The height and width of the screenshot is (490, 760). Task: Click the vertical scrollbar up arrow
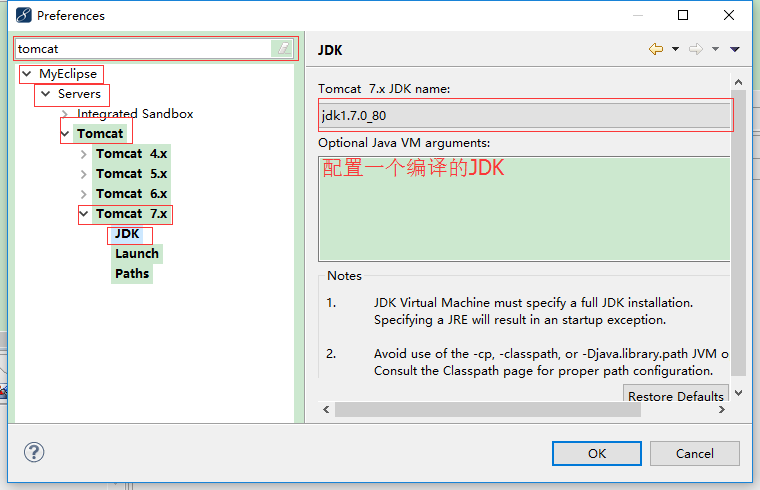pyautogui.click(x=738, y=82)
